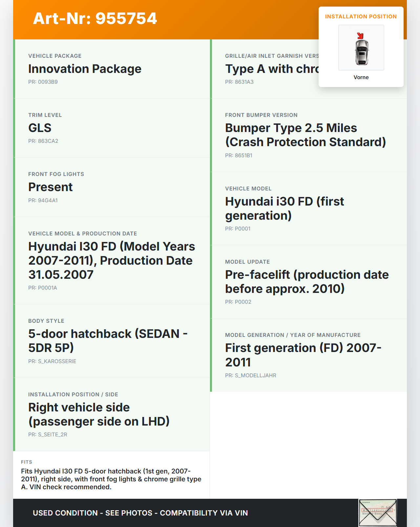Click USED CONDITION footer banner text
The image size is (420, 527).
pos(140,513)
